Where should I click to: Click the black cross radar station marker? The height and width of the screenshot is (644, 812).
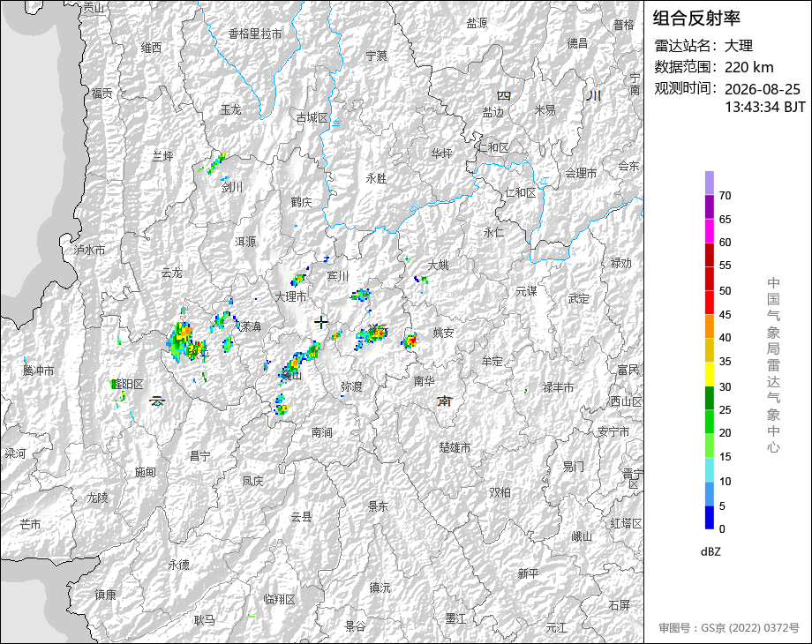click(321, 323)
